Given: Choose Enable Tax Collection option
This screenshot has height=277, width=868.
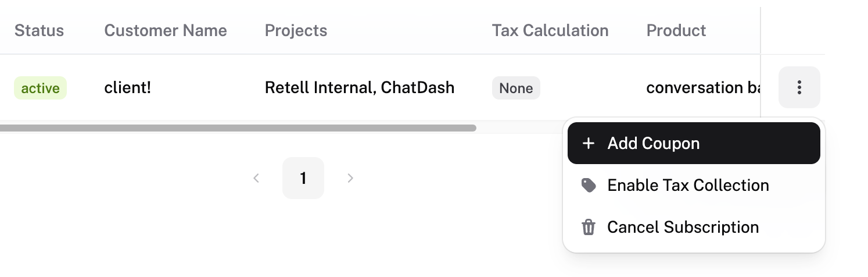Looking at the screenshot, I should pyautogui.click(x=694, y=185).
